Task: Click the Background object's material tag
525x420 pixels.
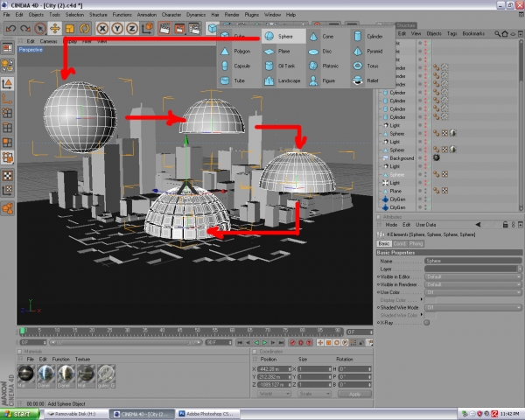Action: coord(437,157)
